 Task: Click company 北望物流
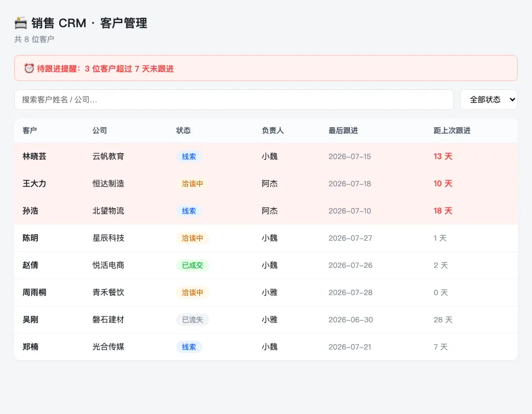pyautogui.click(x=108, y=211)
